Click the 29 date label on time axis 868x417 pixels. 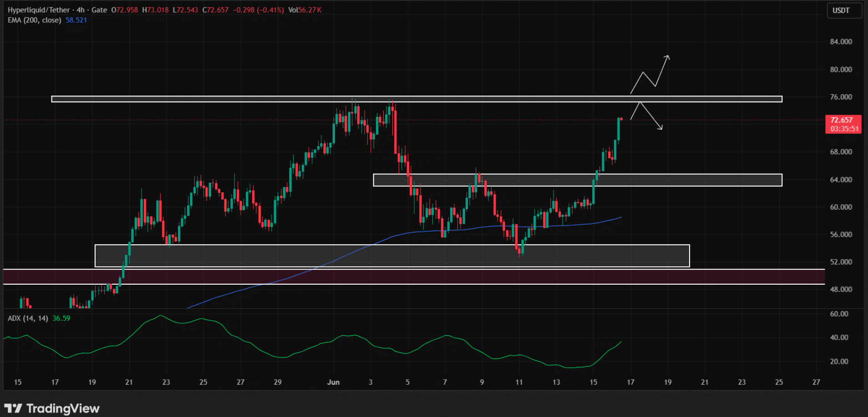tap(278, 382)
